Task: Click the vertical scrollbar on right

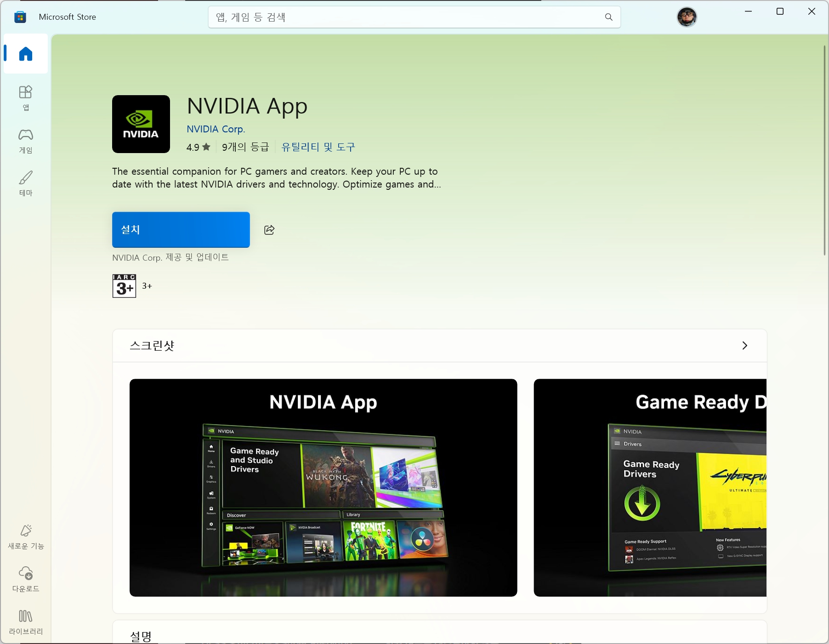Action: point(824,151)
